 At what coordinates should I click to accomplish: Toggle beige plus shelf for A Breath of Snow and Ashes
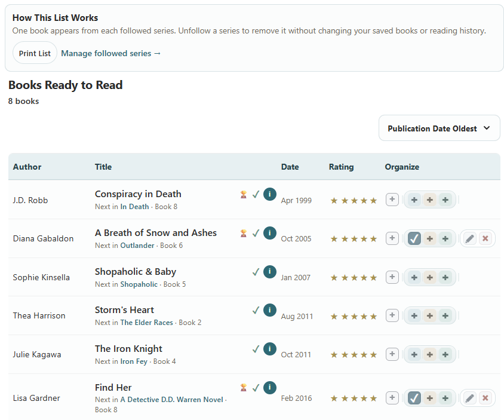coord(430,238)
